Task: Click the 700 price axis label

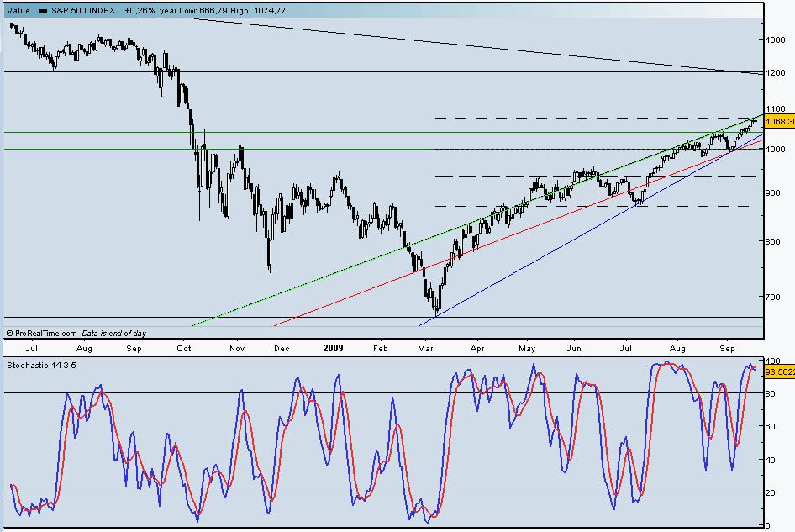Action: pyautogui.click(x=774, y=297)
